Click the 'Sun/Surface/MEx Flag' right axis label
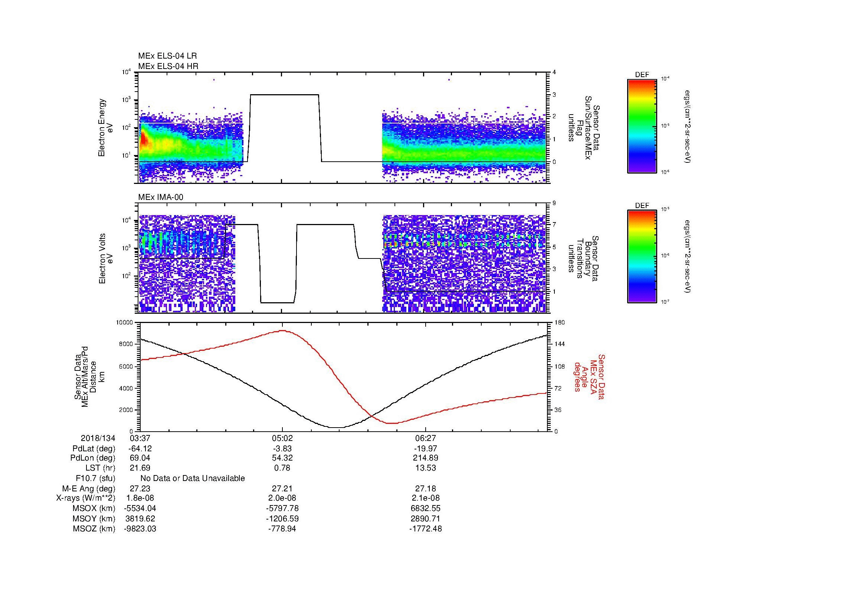The height and width of the screenshot is (613, 868). tap(584, 128)
